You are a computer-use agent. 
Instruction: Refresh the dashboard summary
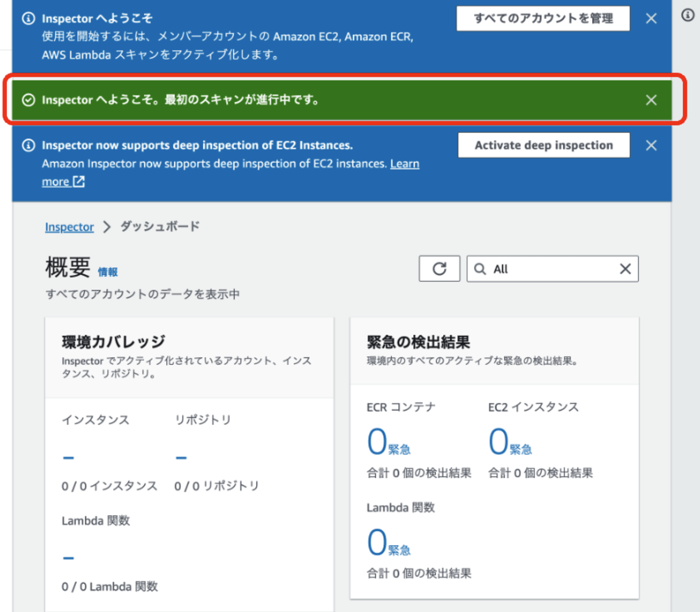(x=439, y=268)
